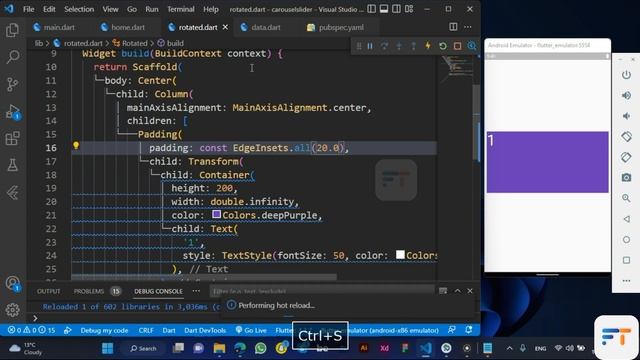Screen dimensions: 640x360
Task: Open editor More Actions menu
Action: tap(468, 27)
